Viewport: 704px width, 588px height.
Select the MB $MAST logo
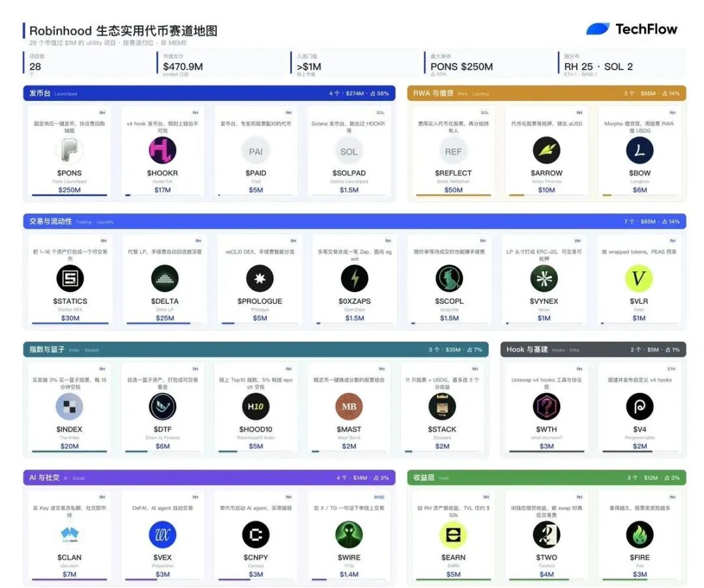tap(349, 407)
